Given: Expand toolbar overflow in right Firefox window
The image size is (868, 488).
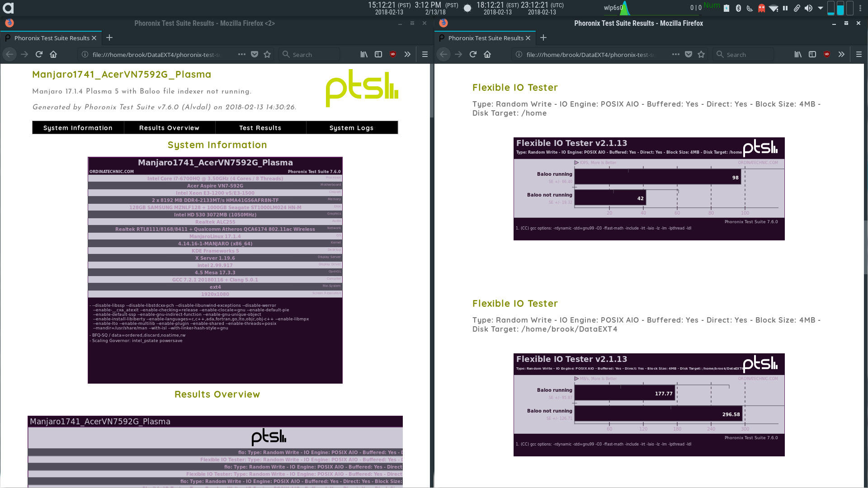Looking at the screenshot, I should (x=841, y=54).
